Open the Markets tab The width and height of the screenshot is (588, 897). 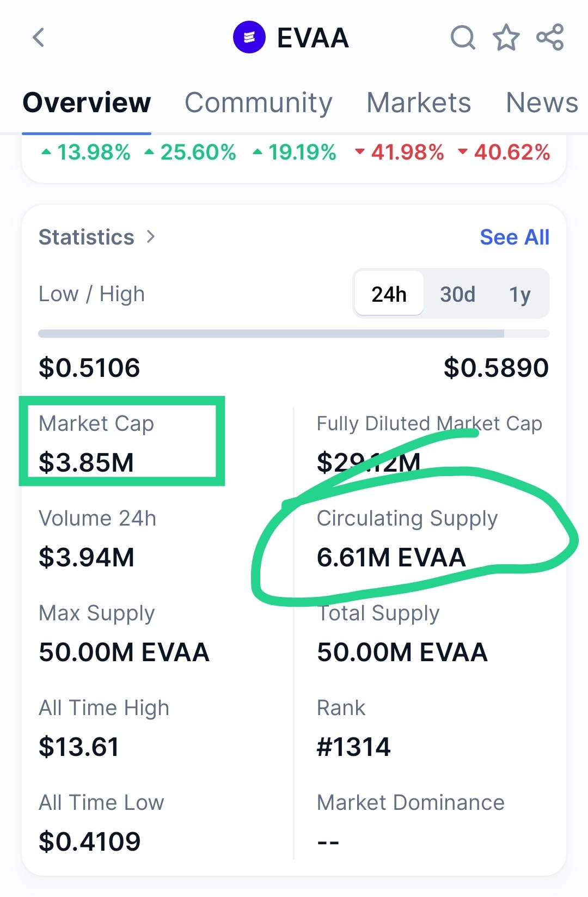click(419, 102)
